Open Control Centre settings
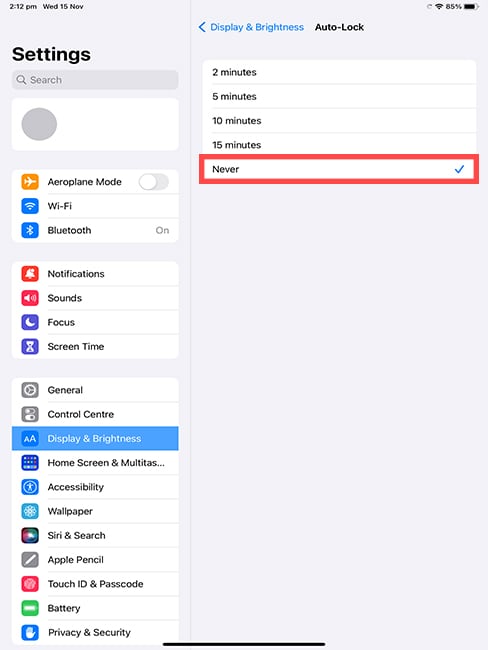 (95, 414)
